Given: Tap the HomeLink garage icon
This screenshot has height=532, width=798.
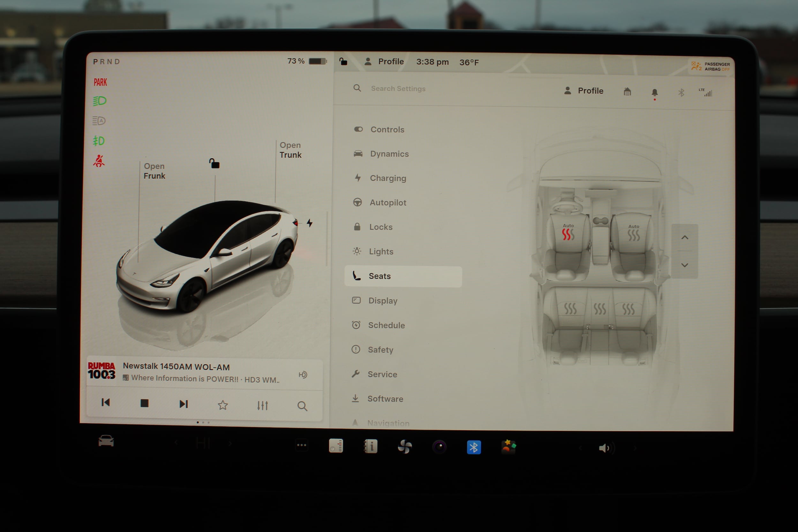Looking at the screenshot, I should 627,92.
